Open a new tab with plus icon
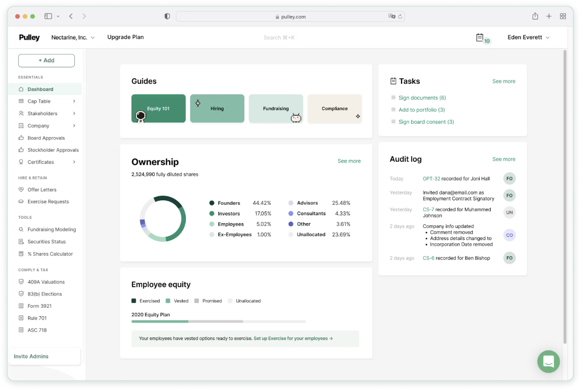 (x=549, y=16)
